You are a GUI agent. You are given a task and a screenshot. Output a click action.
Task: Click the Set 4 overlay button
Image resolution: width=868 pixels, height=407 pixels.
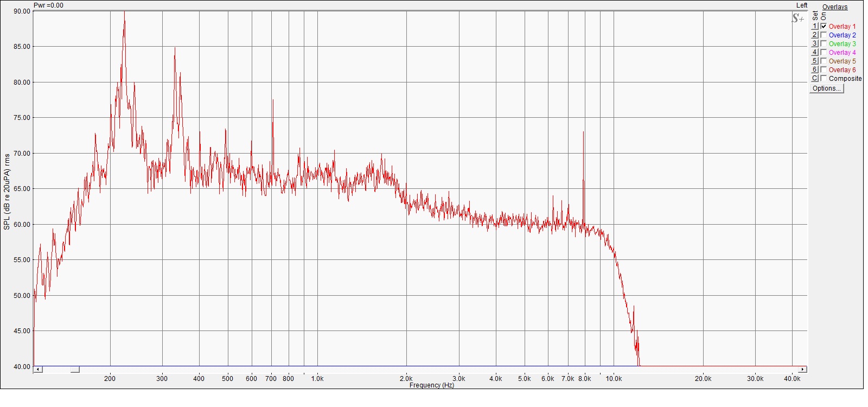[814, 52]
